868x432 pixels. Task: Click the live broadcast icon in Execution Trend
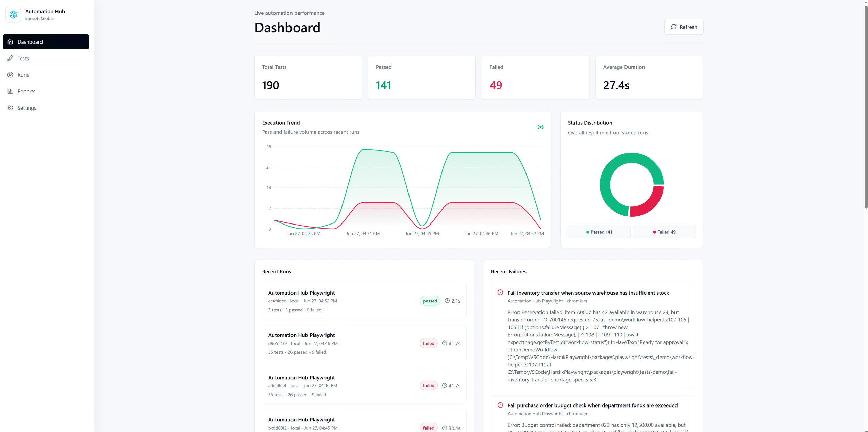pos(540,127)
